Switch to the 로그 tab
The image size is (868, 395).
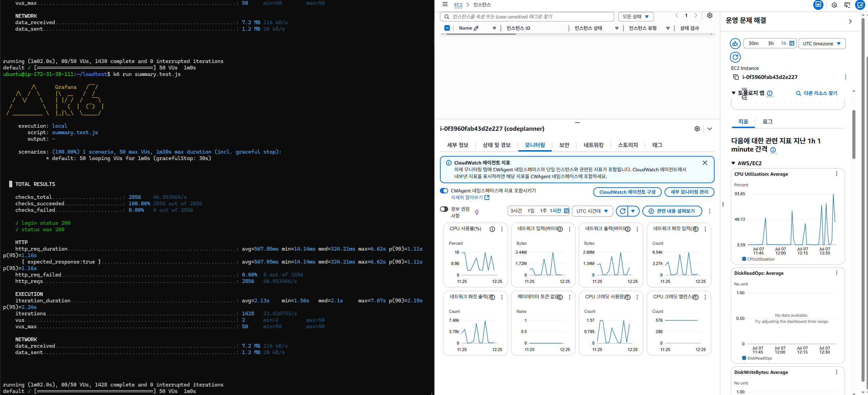(x=767, y=122)
